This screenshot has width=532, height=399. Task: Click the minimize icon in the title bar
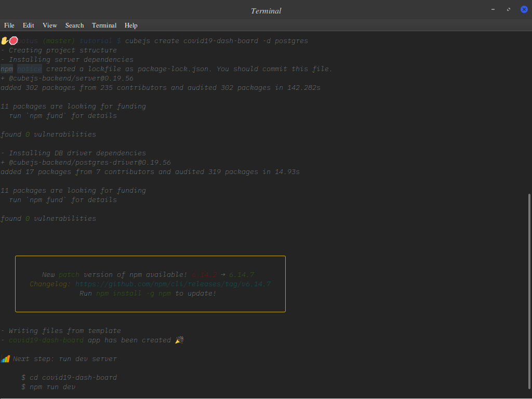493,9
